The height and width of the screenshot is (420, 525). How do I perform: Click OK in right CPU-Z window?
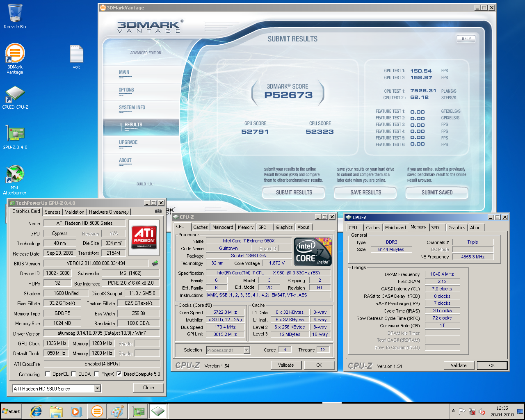[492, 365]
